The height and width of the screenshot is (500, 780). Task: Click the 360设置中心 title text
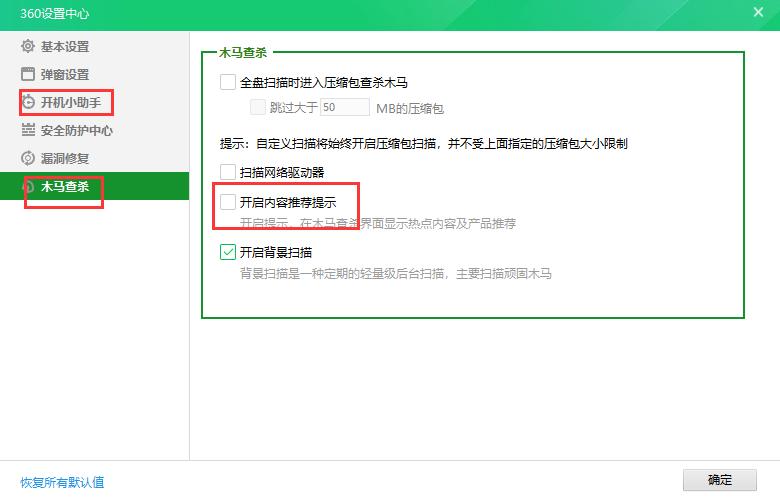[x=55, y=13]
